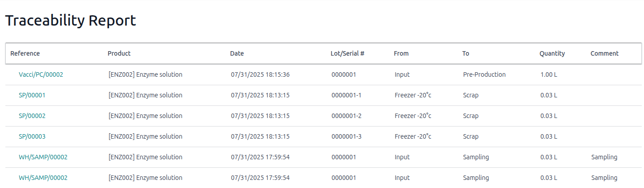
Task: Click lot number 0000001-2
Action: (x=346, y=116)
